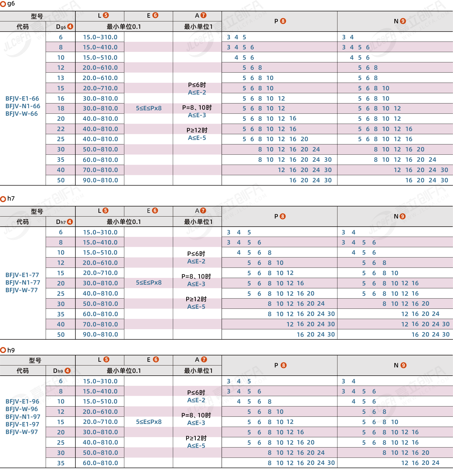Click the 15.0~310.0 length cell in g6 table
The width and height of the screenshot is (453, 476).
pos(100,37)
